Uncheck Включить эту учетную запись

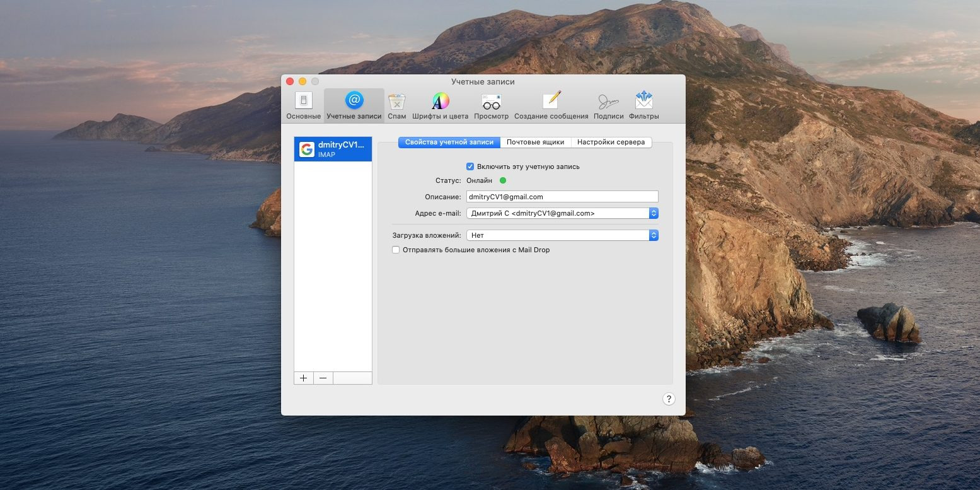(x=470, y=166)
